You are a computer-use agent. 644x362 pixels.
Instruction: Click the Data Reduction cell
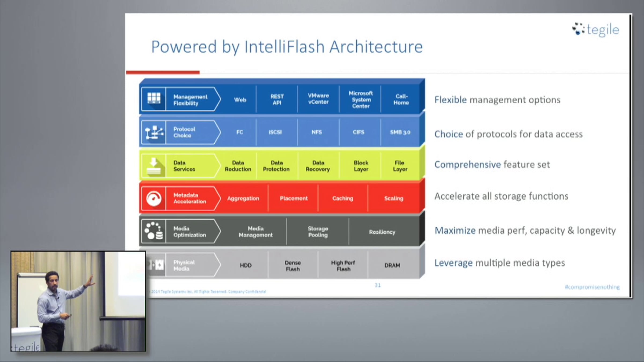point(238,166)
